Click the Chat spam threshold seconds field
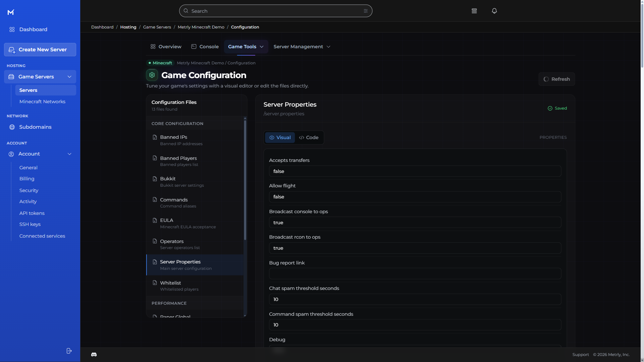The image size is (644, 362). (x=415, y=299)
